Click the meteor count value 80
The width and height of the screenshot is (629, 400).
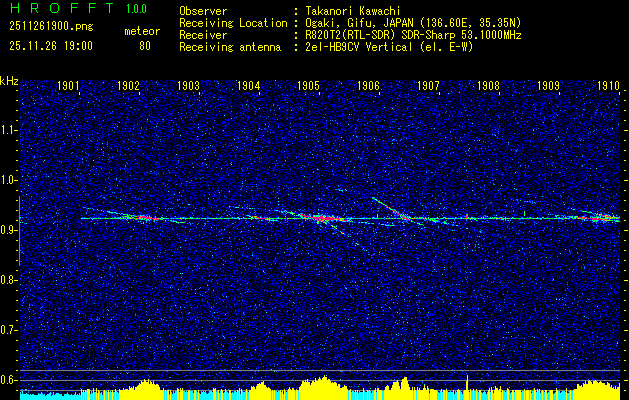point(145,46)
